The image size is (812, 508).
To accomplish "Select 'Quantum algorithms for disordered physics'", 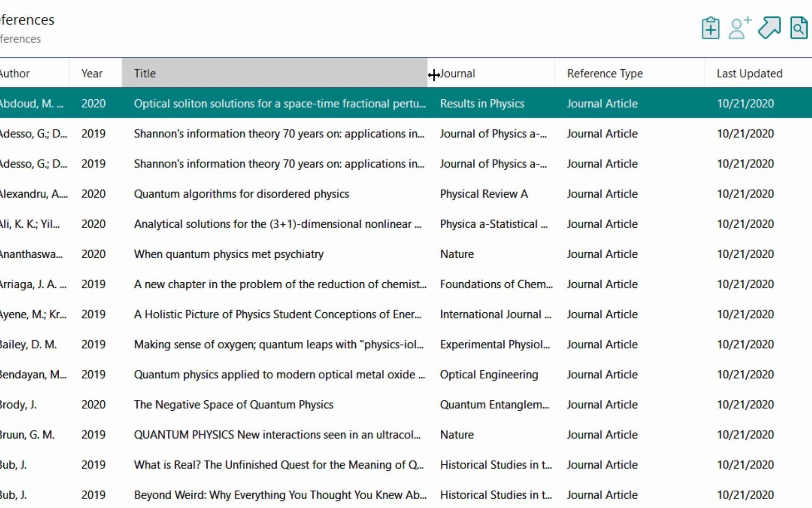I will pyautogui.click(x=242, y=194).
